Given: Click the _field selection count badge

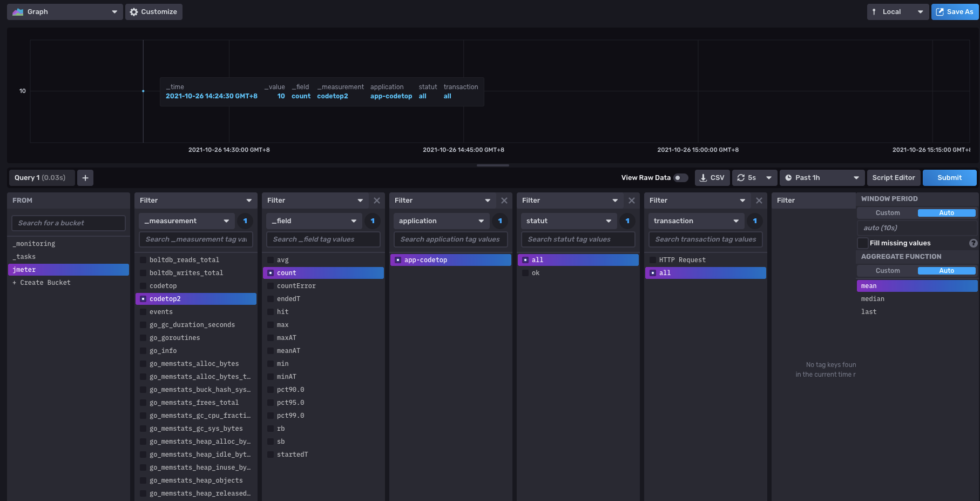Looking at the screenshot, I should pos(373,221).
